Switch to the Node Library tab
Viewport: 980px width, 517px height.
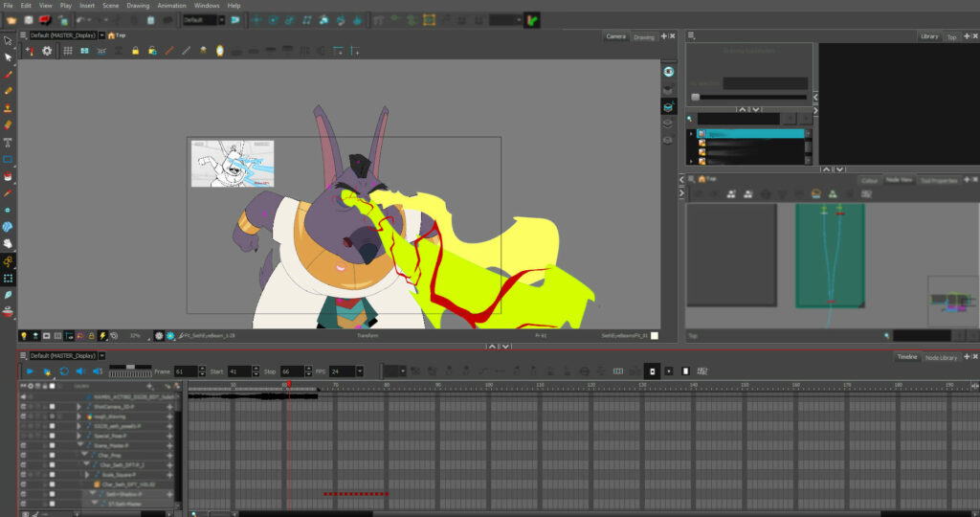(941, 357)
